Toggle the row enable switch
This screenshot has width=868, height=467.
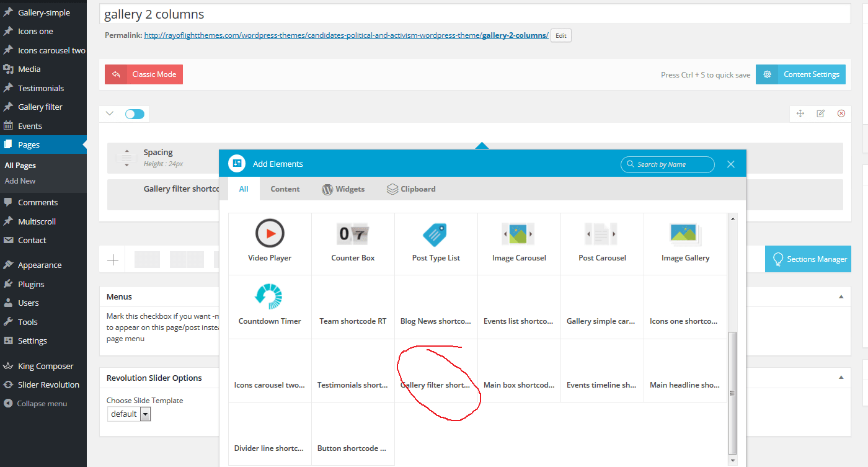click(x=135, y=114)
